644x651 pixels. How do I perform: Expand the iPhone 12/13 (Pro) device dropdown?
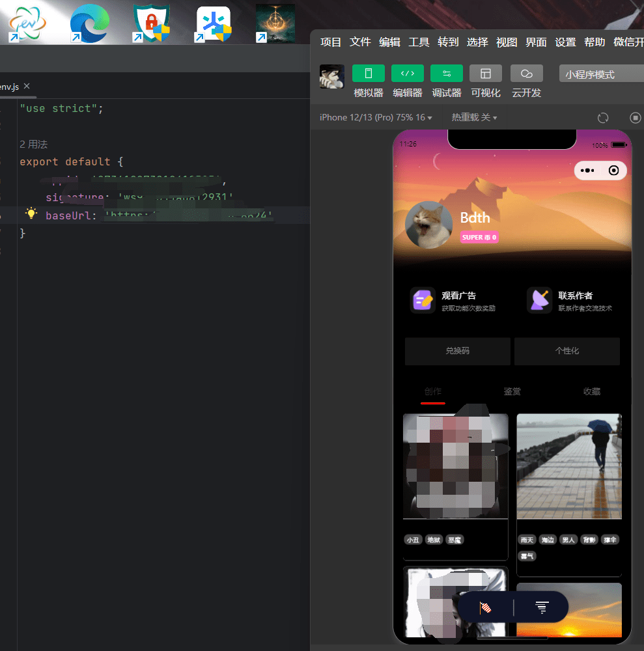(376, 117)
